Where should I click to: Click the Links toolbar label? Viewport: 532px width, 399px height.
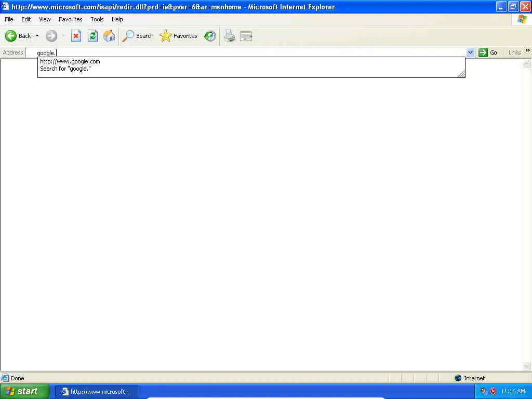pyautogui.click(x=514, y=52)
